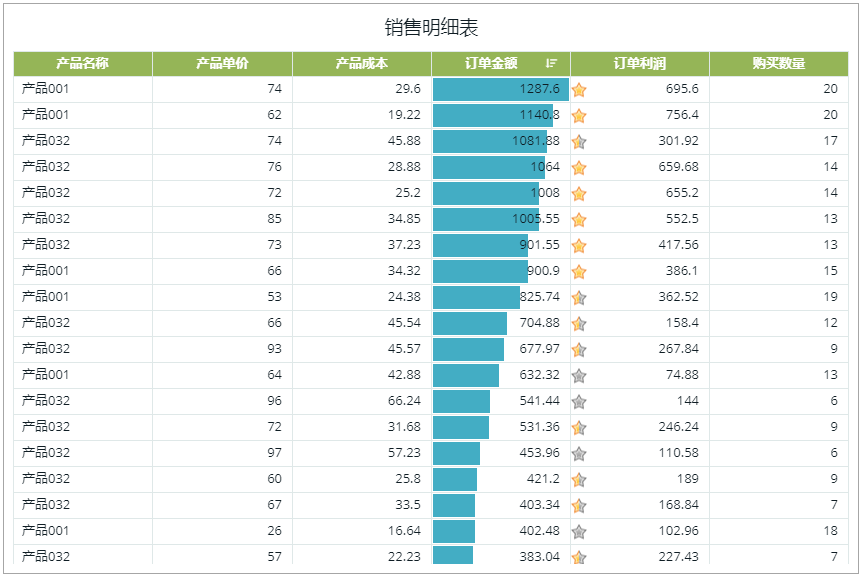860x576 pixels.
Task: Click the data bar for order amount 1287.6
Action: pos(500,90)
